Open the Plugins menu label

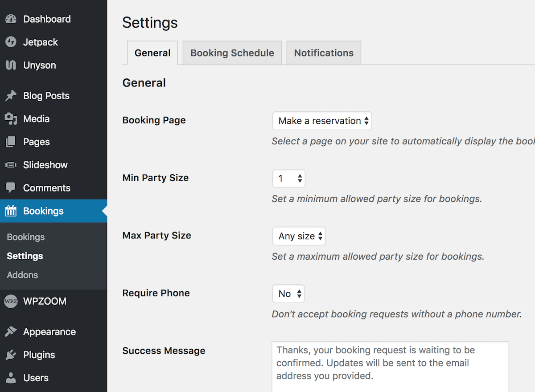(39, 355)
